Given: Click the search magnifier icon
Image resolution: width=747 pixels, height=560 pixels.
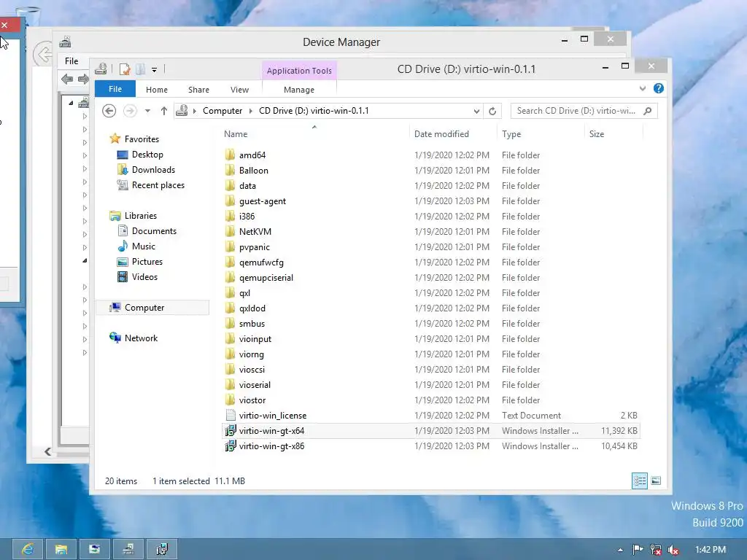Looking at the screenshot, I should (x=647, y=111).
